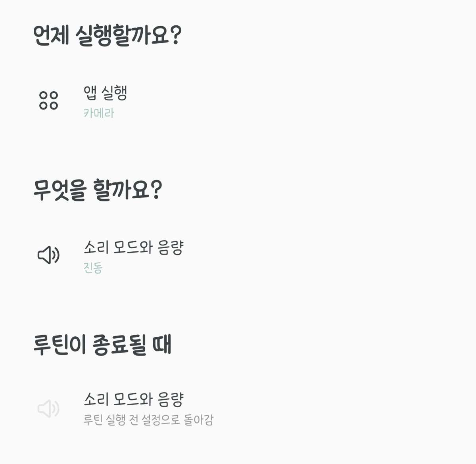This screenshot has height=464, width=476.
Task: Click the 루틴 실행 전 설정으로 돌아감 text
Action: click(x=148, y=420)
